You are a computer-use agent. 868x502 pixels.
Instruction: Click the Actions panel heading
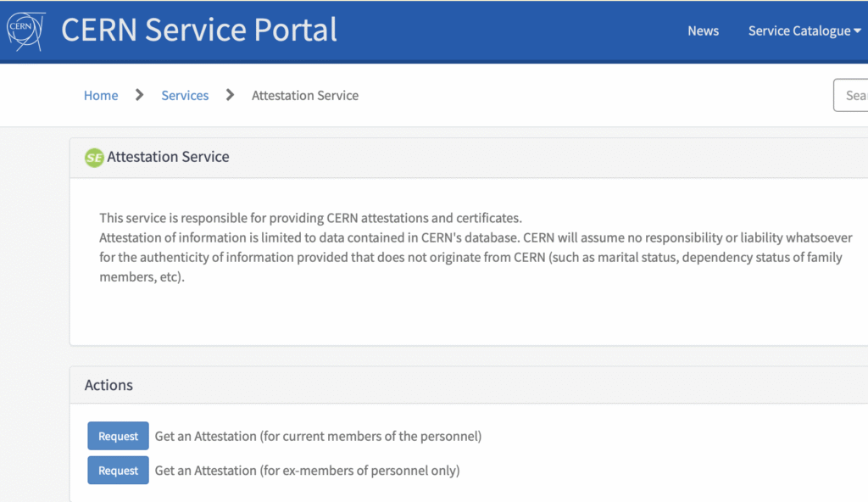click(x=108, y=385)
